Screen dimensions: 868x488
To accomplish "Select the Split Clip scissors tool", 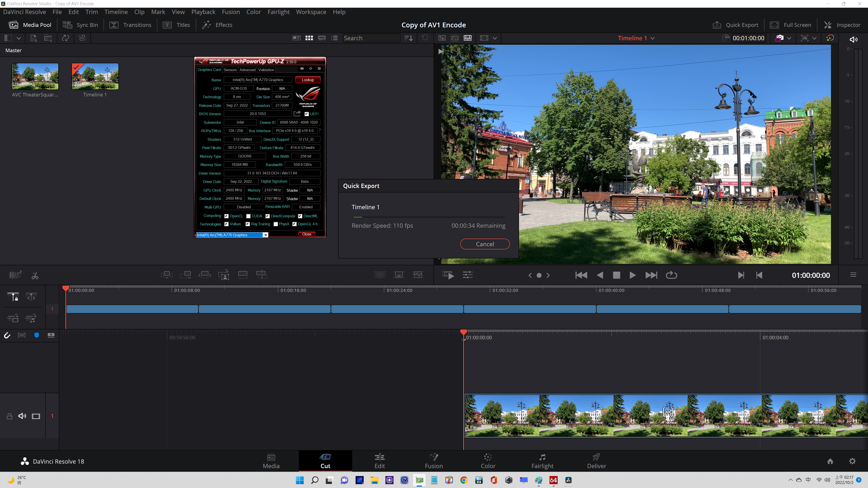I will (35, 275).
